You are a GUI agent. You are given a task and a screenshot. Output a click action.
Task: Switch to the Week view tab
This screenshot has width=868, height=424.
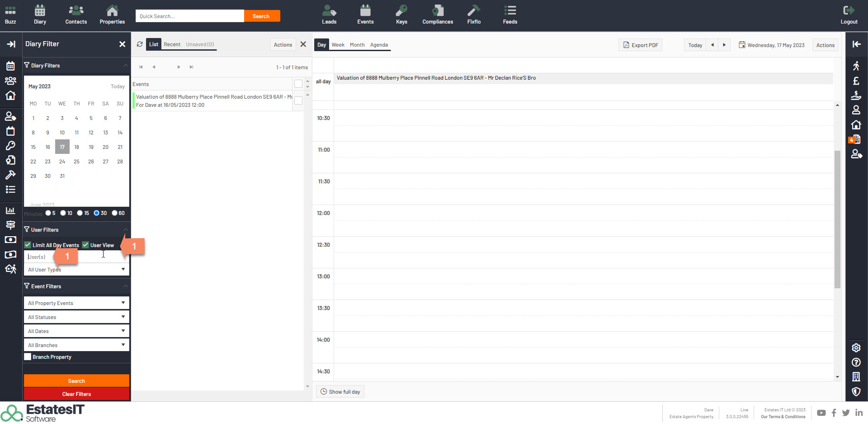pyautogui.click(x=338, y=45)
